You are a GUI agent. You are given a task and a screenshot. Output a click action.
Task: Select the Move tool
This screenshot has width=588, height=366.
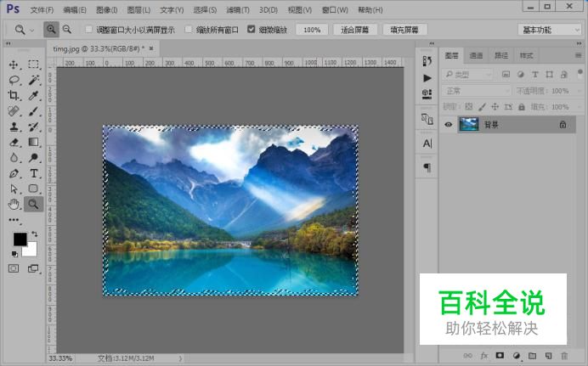tap(14, 65)
